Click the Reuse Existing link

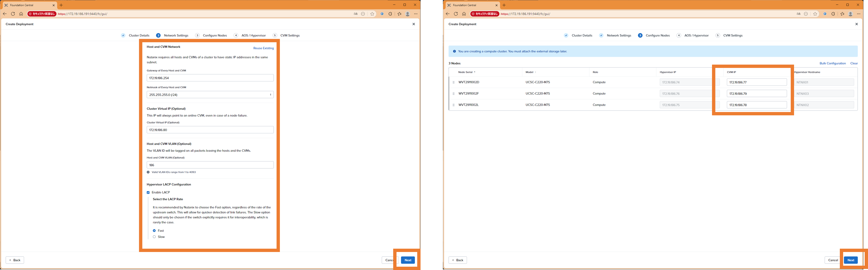(x=263, y=48)
